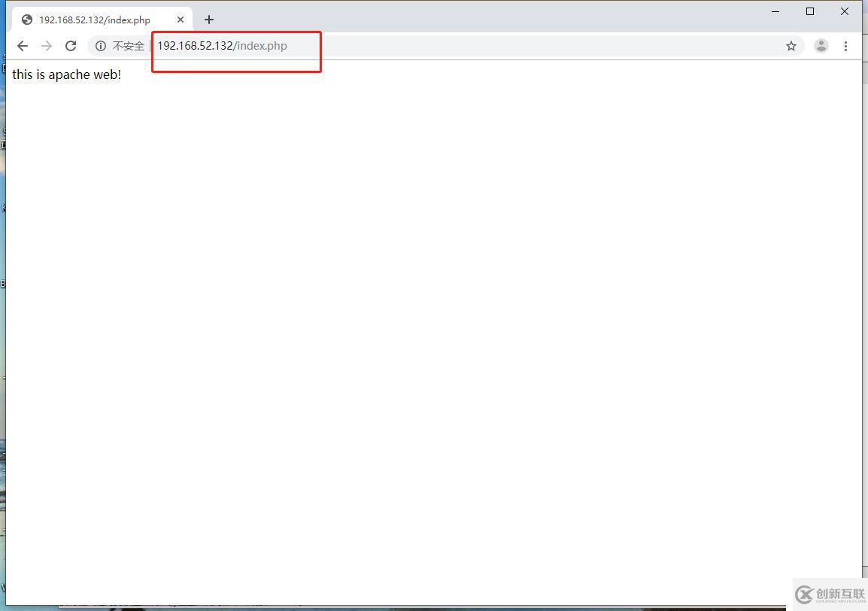This screenshot has width=868, height=611.
Task: Click the /index.php path in the URL
Action: (262, 46)
